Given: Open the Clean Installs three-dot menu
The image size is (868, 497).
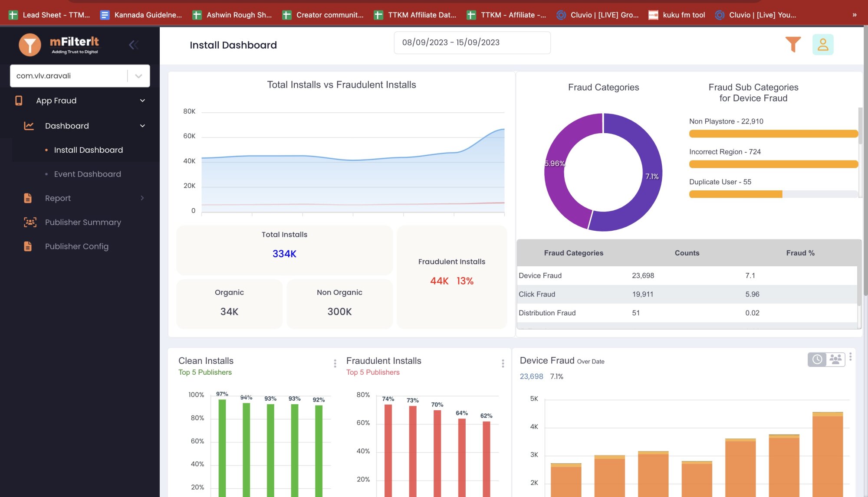Looking at the screenshot, I should point(335,363).
